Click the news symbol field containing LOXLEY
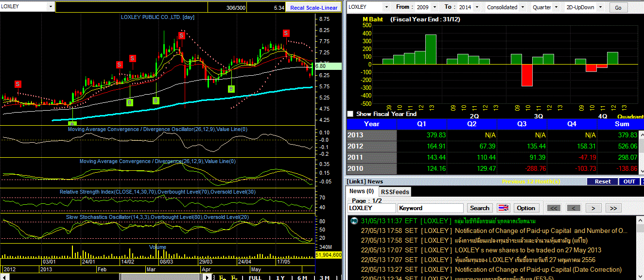Viewport: 644px width, 280px height. 372,208
